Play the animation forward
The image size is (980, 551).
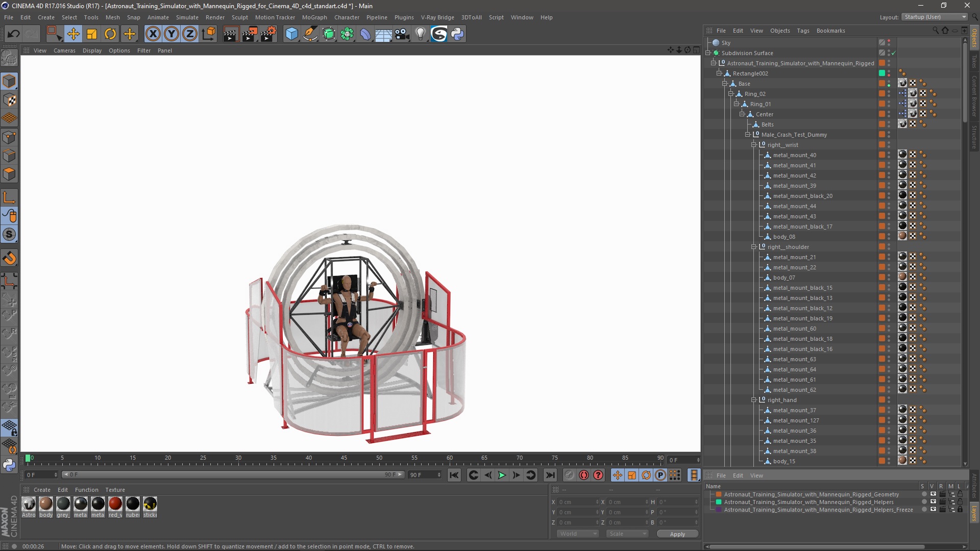[x=502, y=475]
